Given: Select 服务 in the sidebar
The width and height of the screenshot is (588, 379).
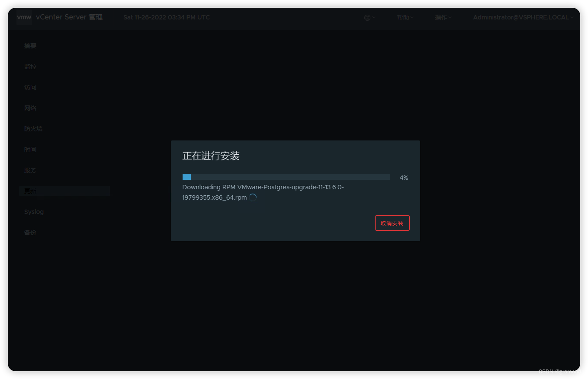Looking at the screenshot, I should [x=30, y=170].
